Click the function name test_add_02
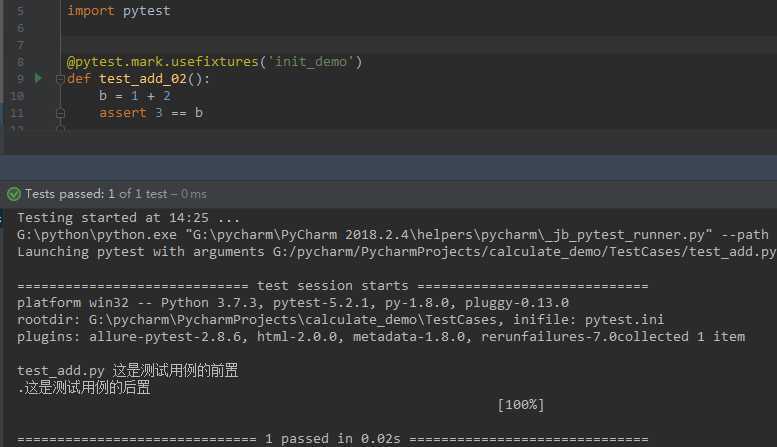This screenshot has height=447, width=777. coord(143,79)
